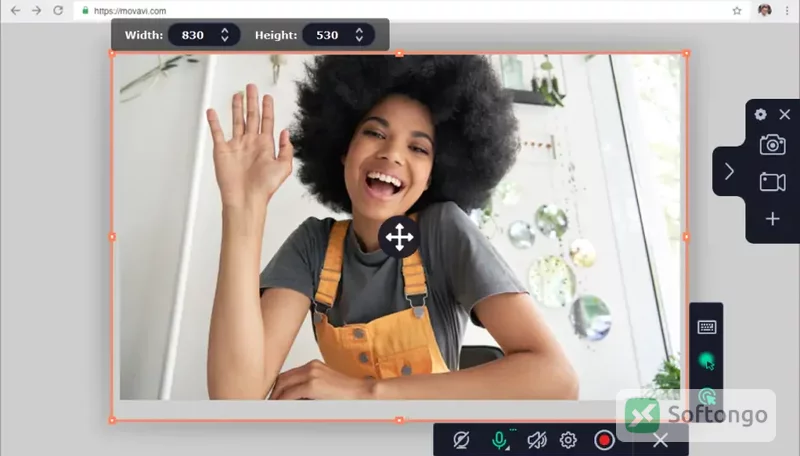This screenshot has width=800, height=456.
Task: Click the Height field showing 530
Action: [x=339, y=35]
